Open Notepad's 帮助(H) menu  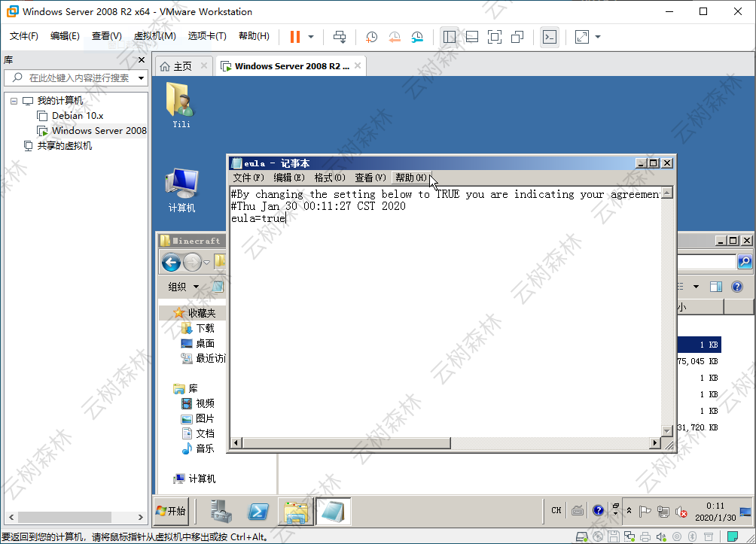click(x=411, y=178)
